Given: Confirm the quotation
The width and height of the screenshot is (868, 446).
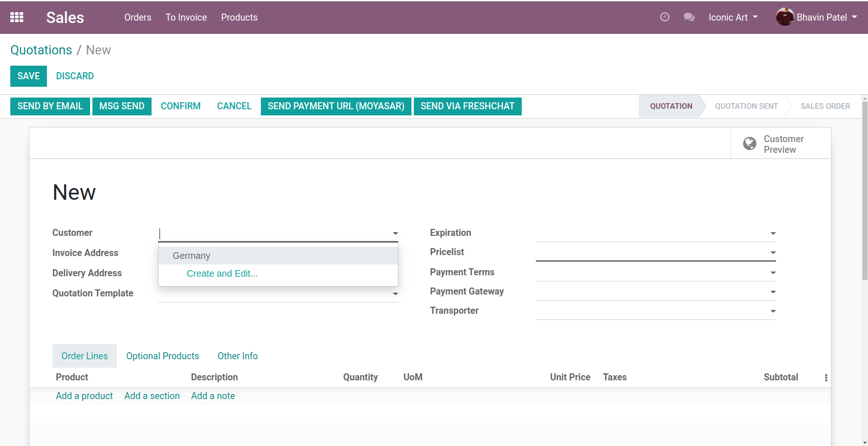Looking at the screenshot, I should (x=181, y=106).
